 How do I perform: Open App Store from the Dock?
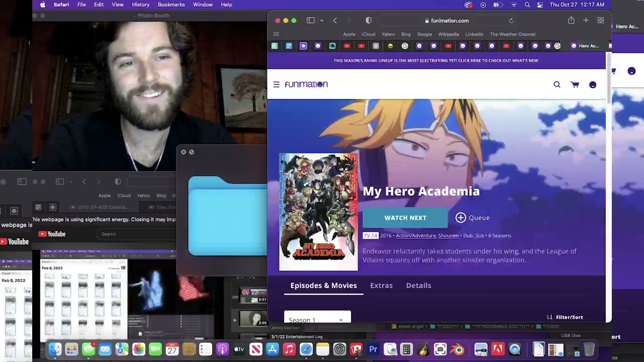pyautogui.click(x=272, y=349)
